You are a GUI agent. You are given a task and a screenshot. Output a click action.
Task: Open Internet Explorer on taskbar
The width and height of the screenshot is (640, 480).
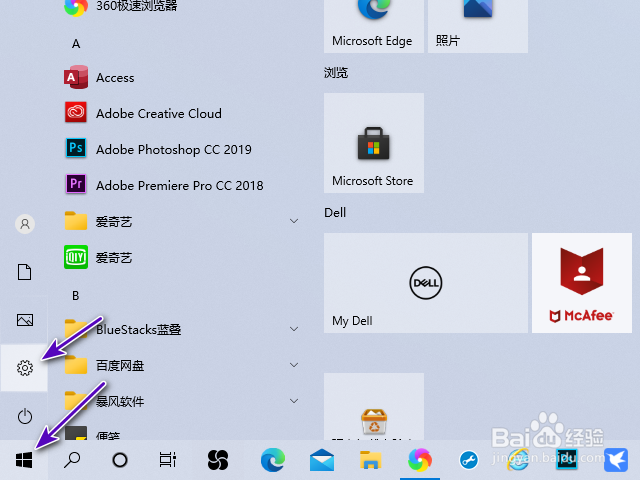(x=518, y=460)
